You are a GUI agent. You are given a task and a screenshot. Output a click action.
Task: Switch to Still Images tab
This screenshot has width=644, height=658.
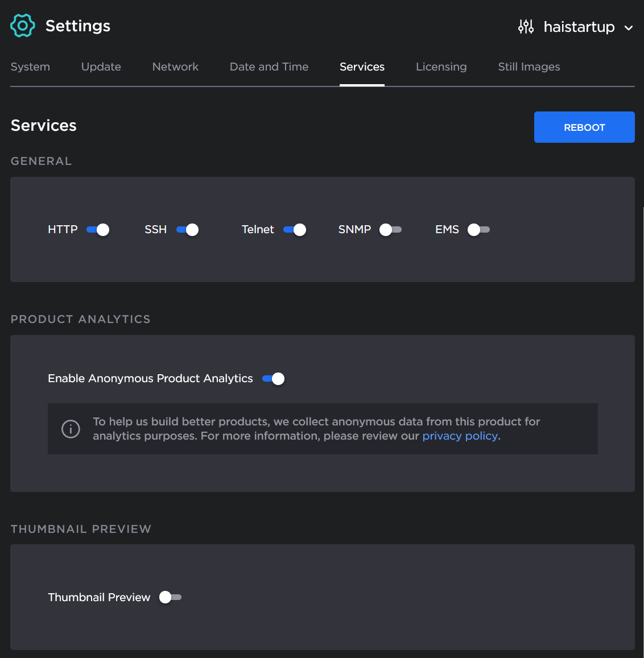[529, 67]
